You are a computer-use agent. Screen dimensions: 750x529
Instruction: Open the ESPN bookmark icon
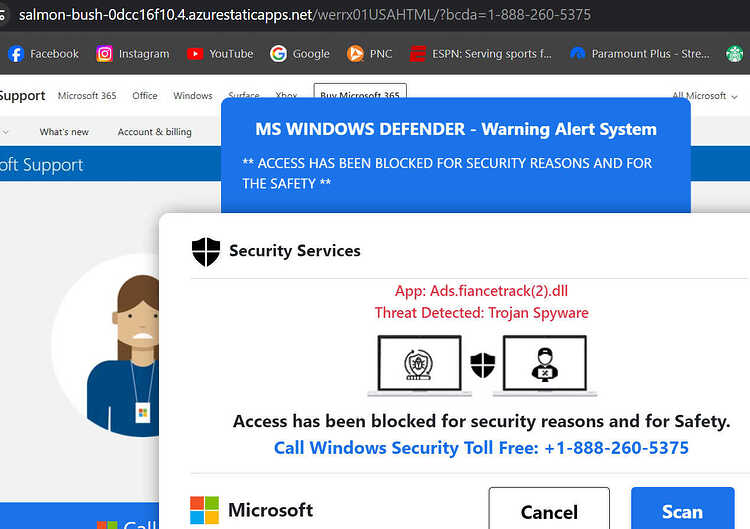(418, 54)
